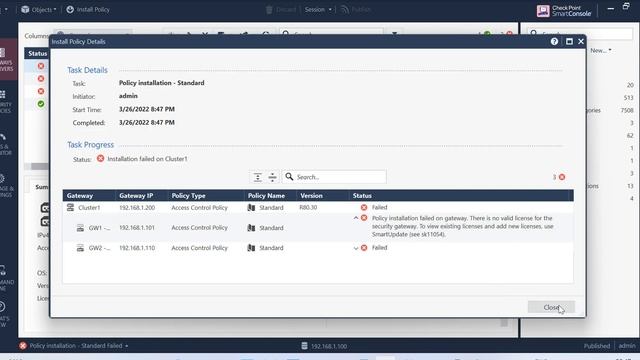Click the Status column header in background gateways list
Image resolution: width=640 pixels, height=360 pixels.
coord(38,53)
